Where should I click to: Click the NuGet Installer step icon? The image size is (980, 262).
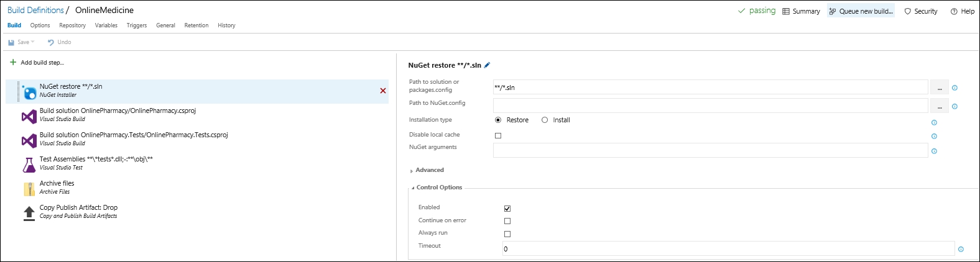click(x=29, y=91)
